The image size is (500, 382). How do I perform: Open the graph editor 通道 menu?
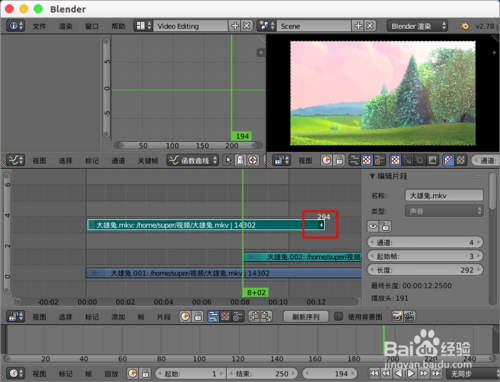pyautogui.click(x=118, y=161)
